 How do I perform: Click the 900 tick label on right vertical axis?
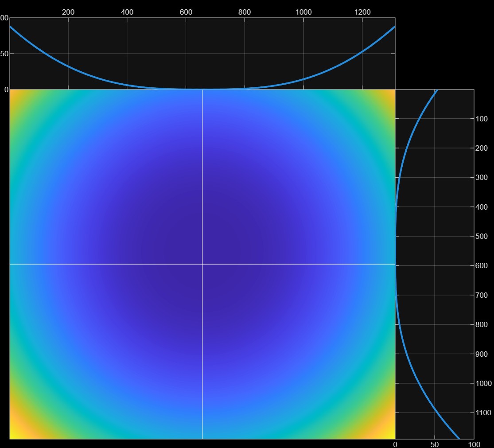(x=482, y=354)
